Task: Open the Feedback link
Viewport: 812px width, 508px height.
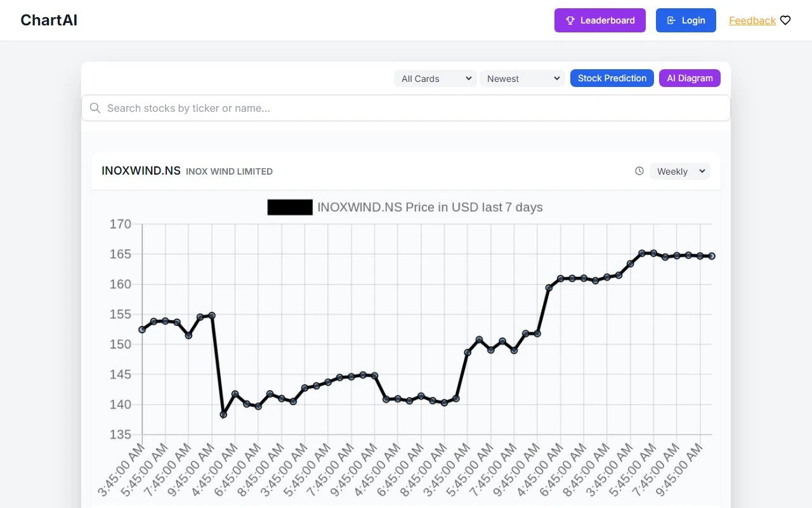Action: pyautogui.click(x=752, y=20)
